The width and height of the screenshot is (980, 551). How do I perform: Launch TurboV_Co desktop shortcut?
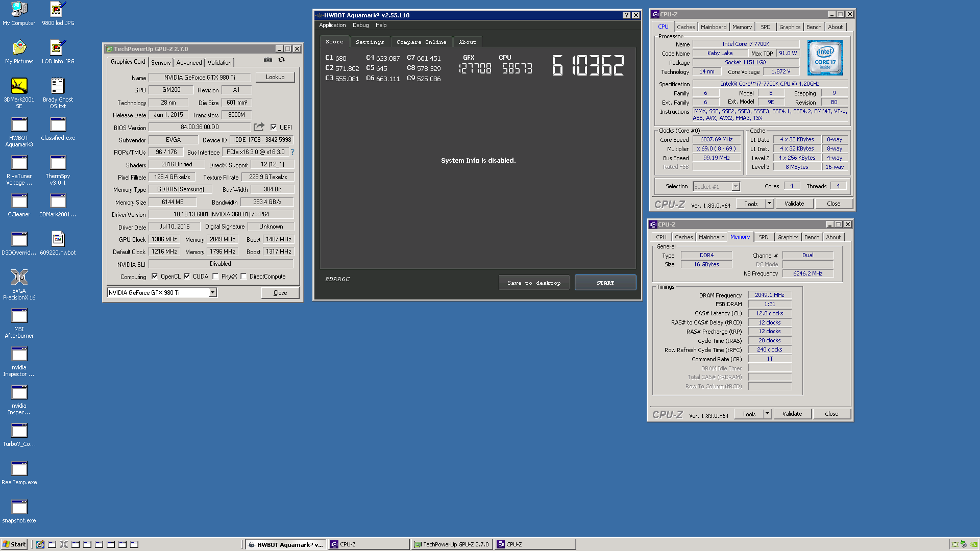(x=19, y=435)
